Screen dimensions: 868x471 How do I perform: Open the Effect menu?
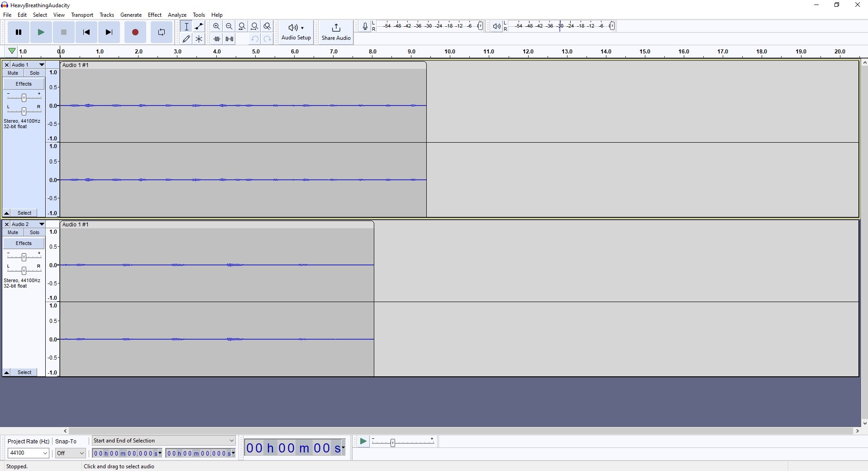[154, 15]
